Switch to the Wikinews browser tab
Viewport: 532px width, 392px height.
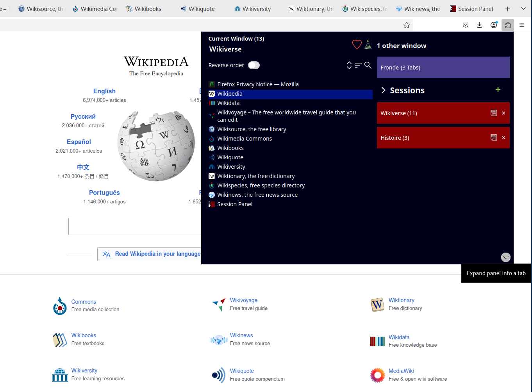click(x=418, y=9)
